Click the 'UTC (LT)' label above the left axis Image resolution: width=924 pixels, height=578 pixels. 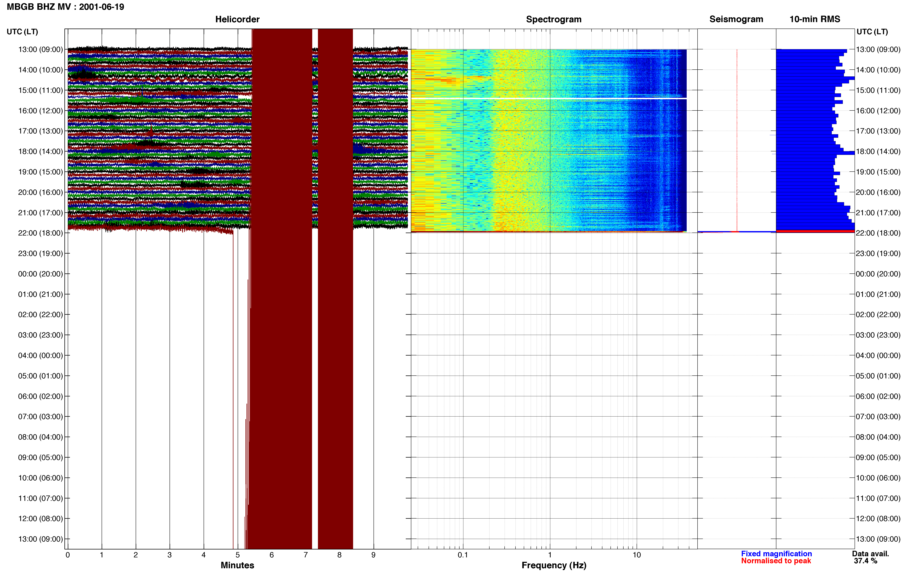pyautogui.click(x=22, y=32)
